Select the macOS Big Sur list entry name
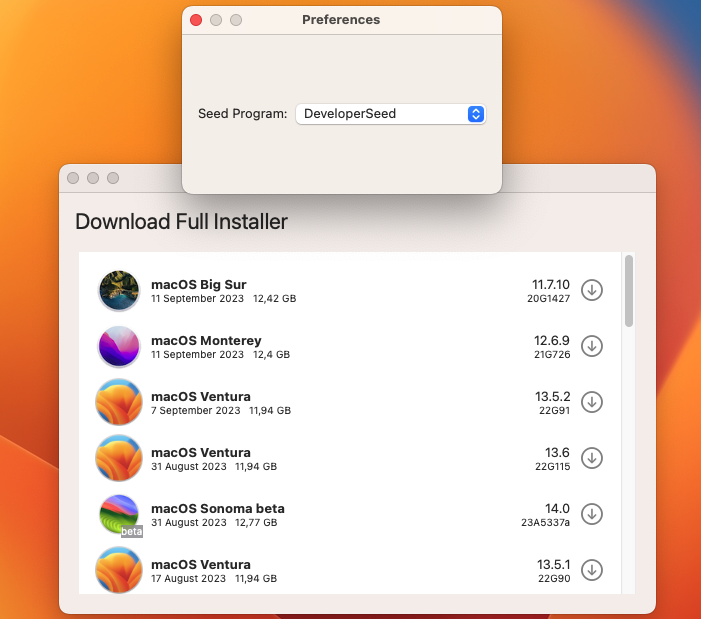The height and width of the screenshot is (619, 701). click(x=198, y=284)
